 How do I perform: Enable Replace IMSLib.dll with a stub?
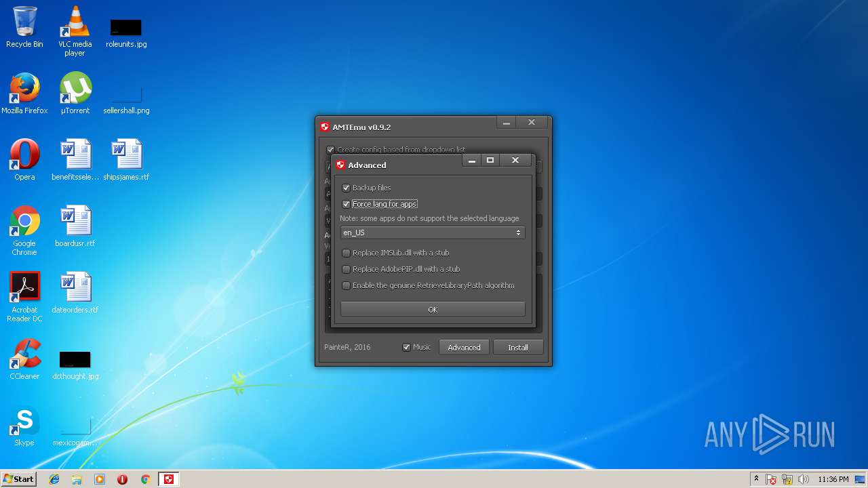click(x=346, y=253)
